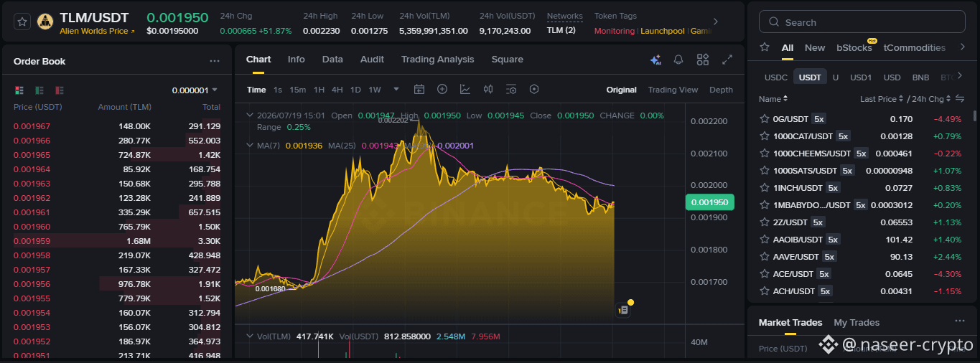
Task: Collapse the OHLC info line chevron
Action: click(249, 115)
